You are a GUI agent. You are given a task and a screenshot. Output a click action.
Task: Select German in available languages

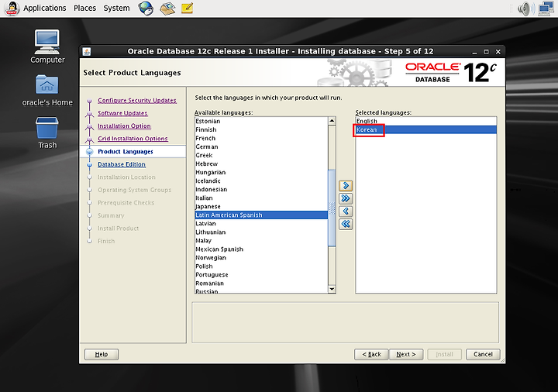[261, 147]
